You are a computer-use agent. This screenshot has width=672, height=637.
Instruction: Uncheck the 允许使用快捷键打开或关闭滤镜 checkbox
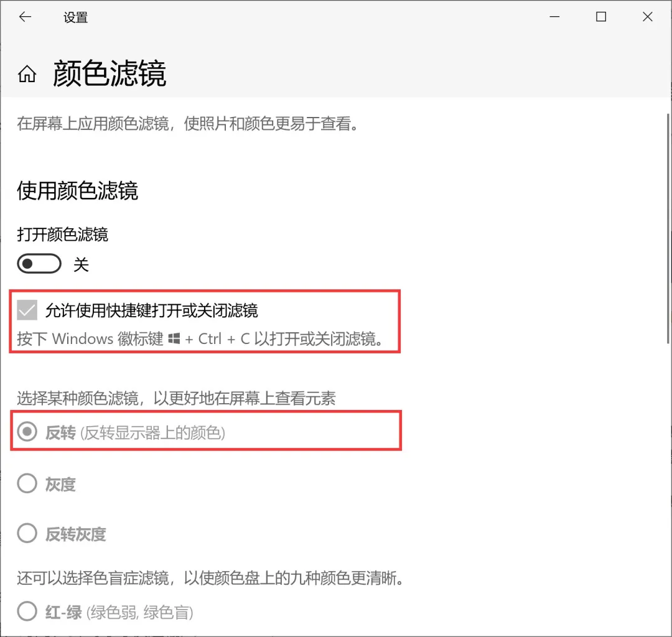pyautogui.click(x=27, y=310)
